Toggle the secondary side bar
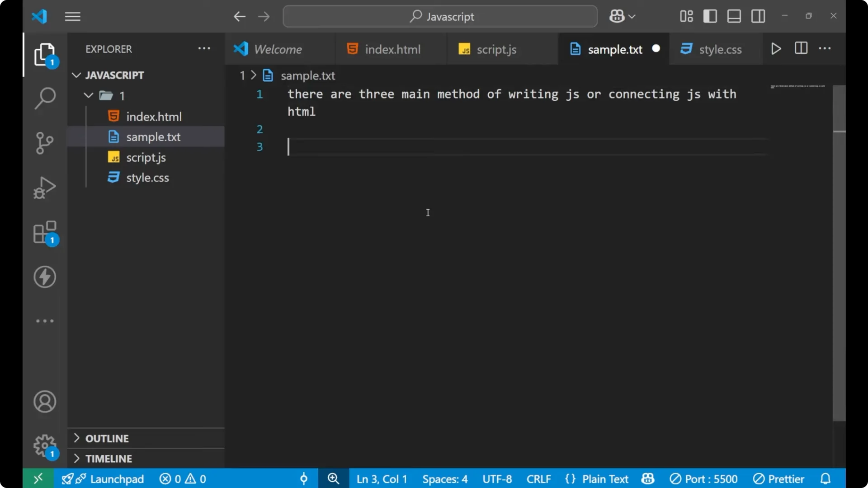 pyautogui.click(x=758, y=16)
